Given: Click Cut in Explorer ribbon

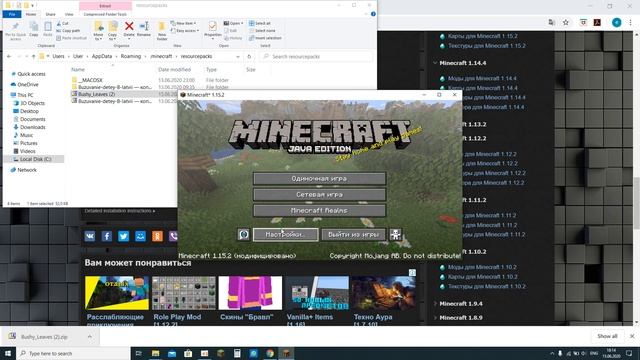Looking at the screenshot, I should click(63, 23).
